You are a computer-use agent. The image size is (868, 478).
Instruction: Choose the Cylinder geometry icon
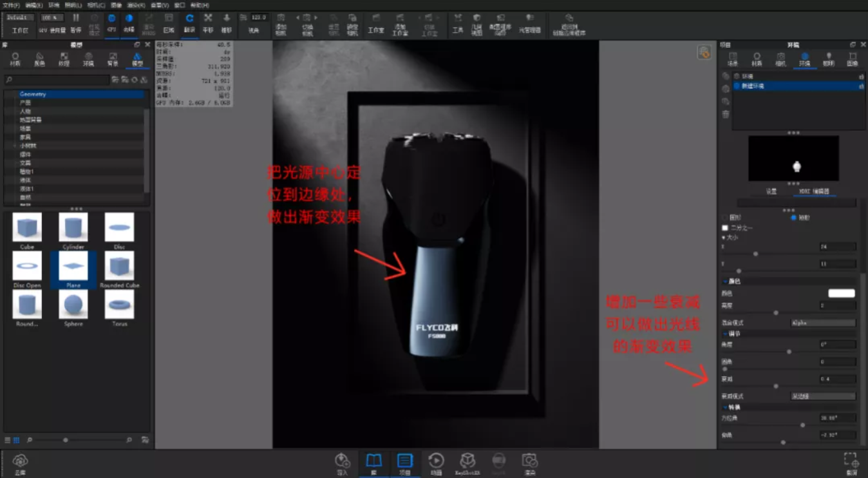(x=73, y=227)
